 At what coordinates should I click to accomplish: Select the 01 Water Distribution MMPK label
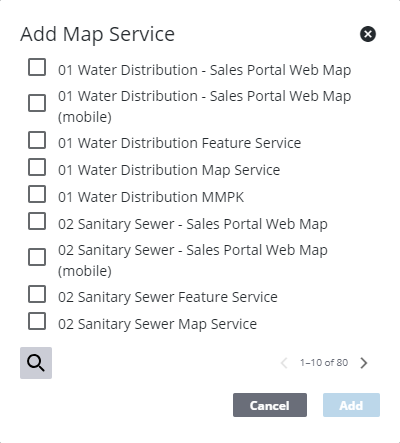[151, 197]
